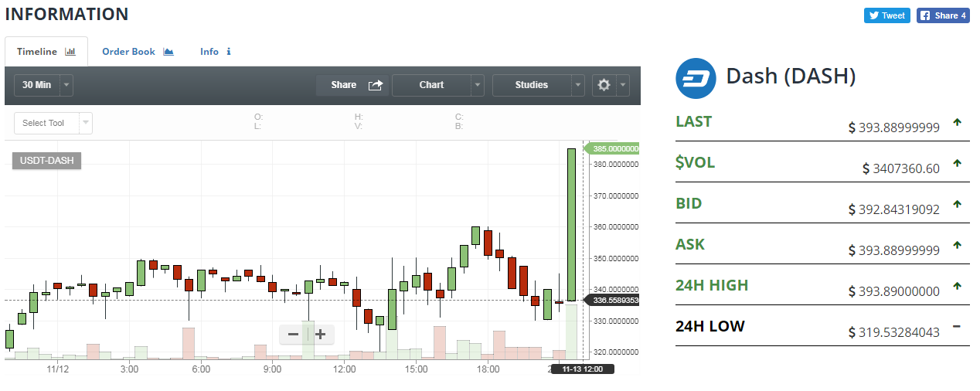The image size is (980, 391).
Task: Click the up arrow beside 24H HIGH
Action: 957,286
